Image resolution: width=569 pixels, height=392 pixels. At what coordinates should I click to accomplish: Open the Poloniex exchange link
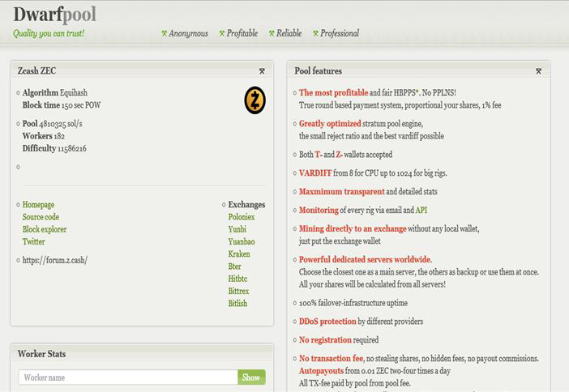pyautogui.click(x=242, y=217)
